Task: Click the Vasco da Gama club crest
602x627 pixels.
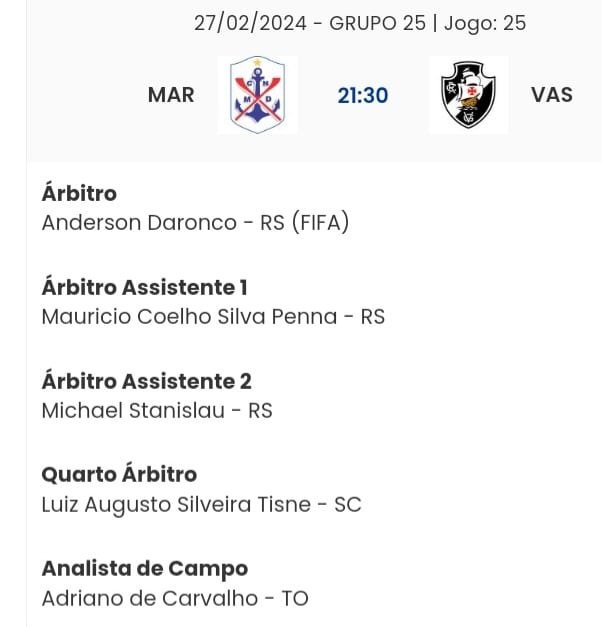Action: coord(468,95)
